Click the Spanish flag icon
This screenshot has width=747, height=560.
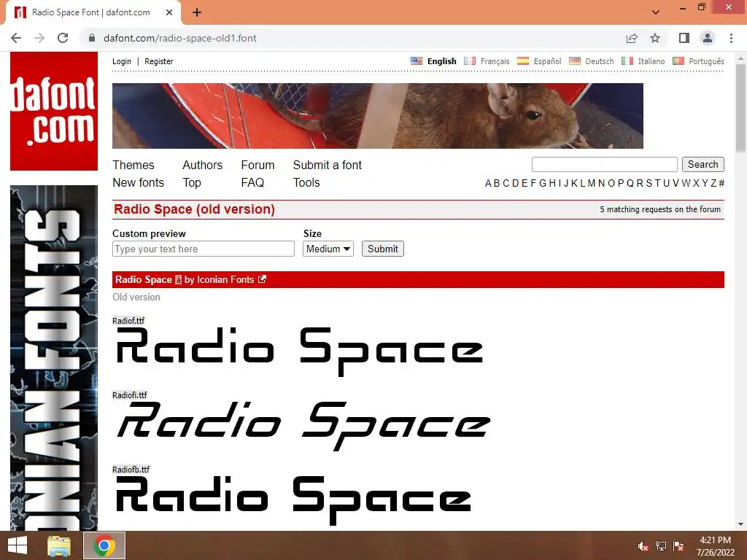pyautogui.click(x=523, y=61)
